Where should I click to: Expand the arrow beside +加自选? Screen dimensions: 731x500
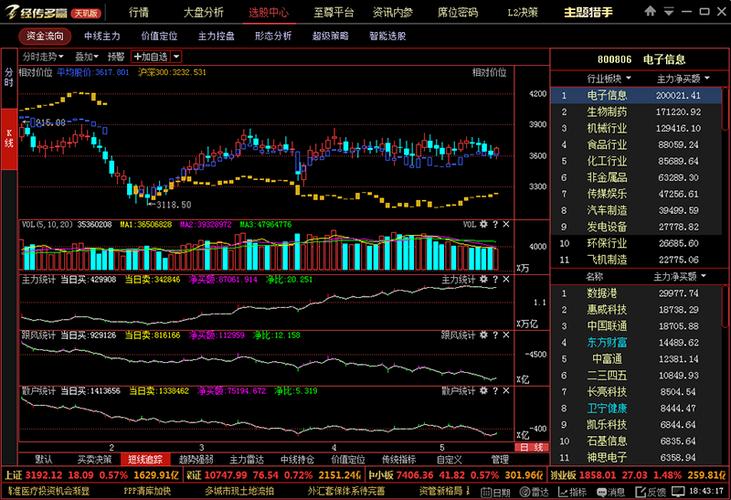(x=176, y=57)
